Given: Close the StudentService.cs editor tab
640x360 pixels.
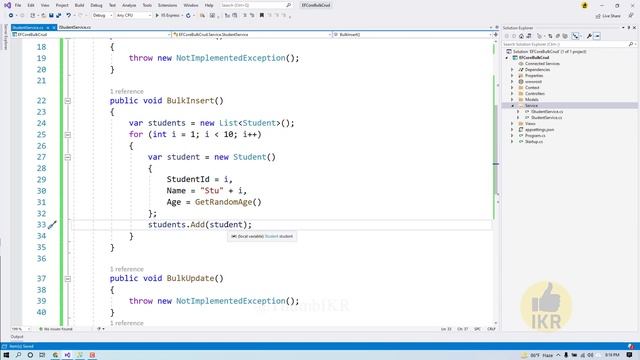Looking at the screenshot, I should pyautogui.click(x=53, y=27).
